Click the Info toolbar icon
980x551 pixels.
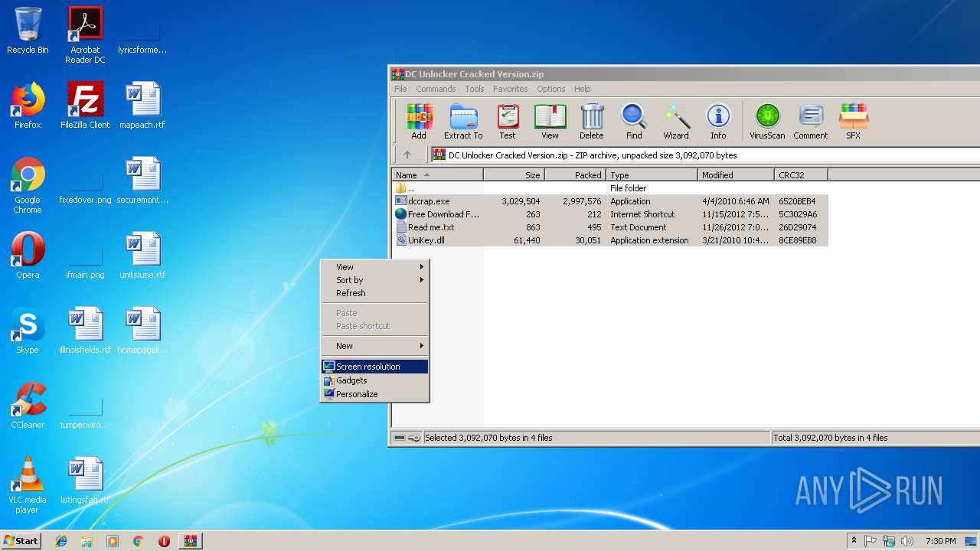click(718, 122)
